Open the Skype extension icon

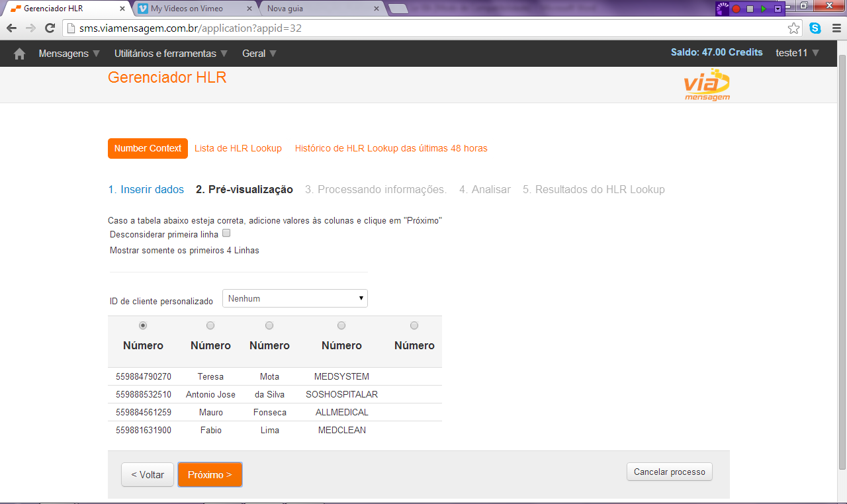(x=815, y=28)
